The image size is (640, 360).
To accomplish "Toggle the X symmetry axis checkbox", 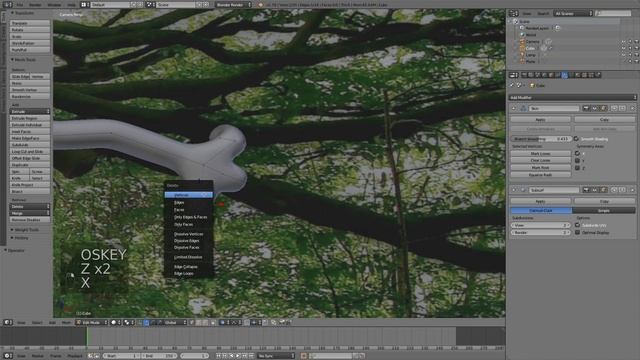I will point(577,153).
